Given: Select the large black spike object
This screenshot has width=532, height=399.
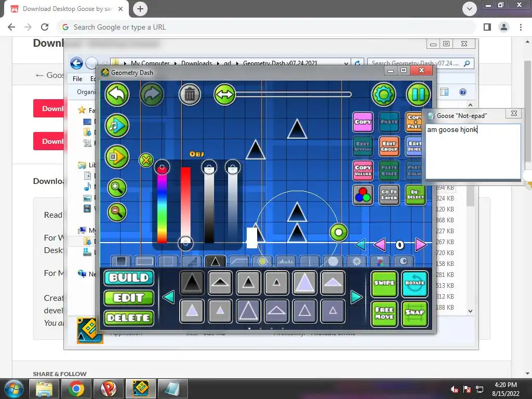Looking at the screenshot, I should pos(192,282).
